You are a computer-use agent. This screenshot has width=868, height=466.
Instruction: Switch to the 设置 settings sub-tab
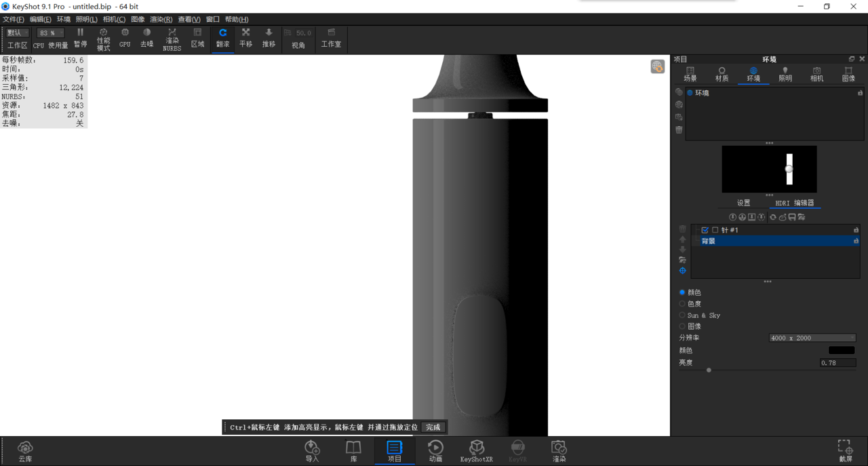pos(744,203)
